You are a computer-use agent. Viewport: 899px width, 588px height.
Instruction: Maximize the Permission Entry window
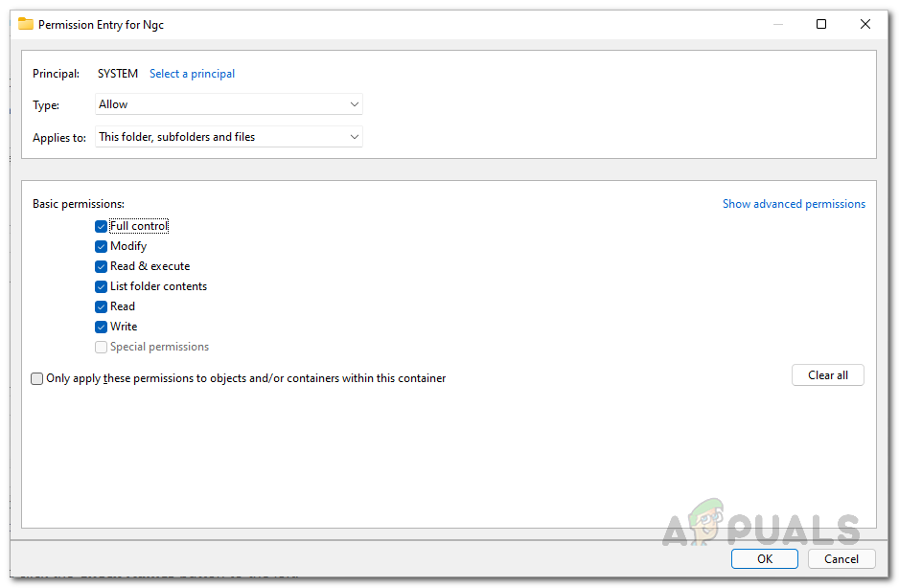pyautogui.click(x=821, y=24)
